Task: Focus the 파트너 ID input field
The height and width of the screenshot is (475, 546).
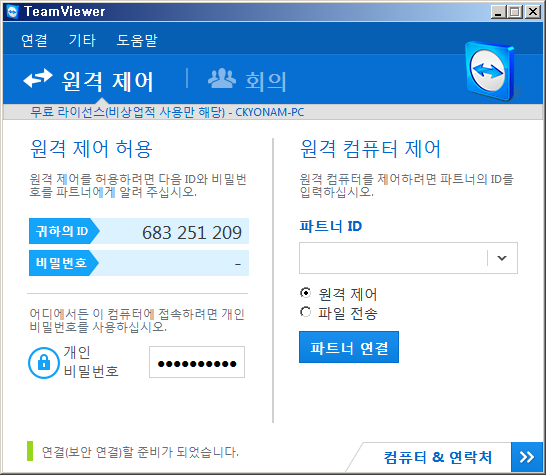Action: point(393,258)
